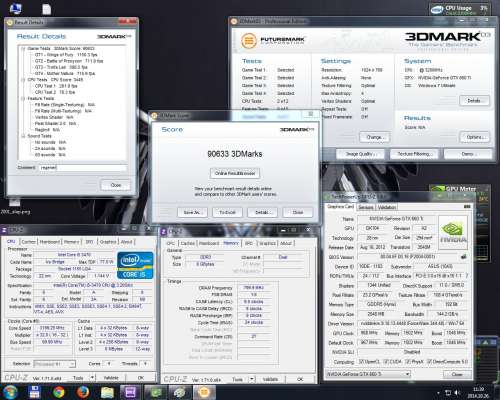Select the GT4 - Mother Nature result row
This screenshot has width=500, height=400.
tap(65, 73)
